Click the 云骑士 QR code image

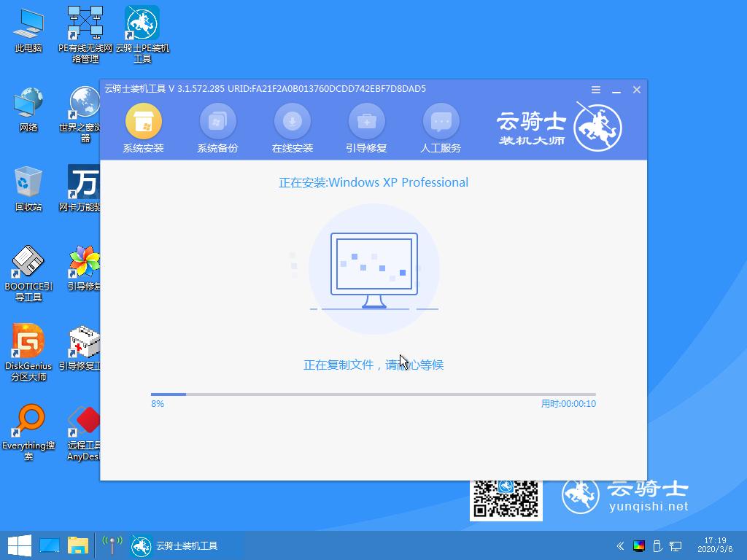click(506, 500)
